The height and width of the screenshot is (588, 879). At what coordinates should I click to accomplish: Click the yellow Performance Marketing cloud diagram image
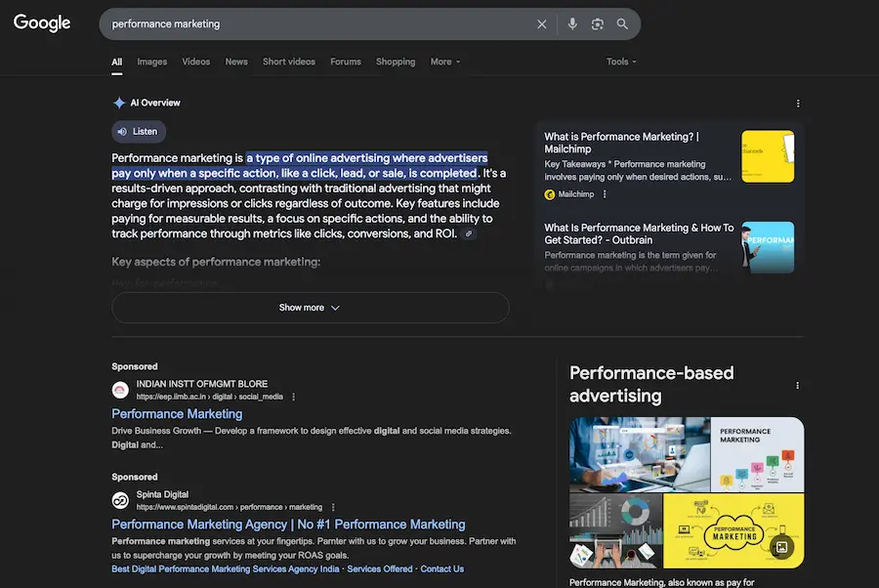[733, 530]
